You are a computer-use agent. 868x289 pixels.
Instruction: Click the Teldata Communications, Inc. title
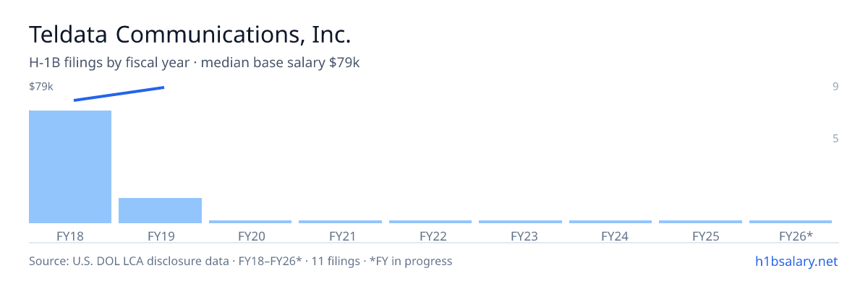[x=190, y=34]
